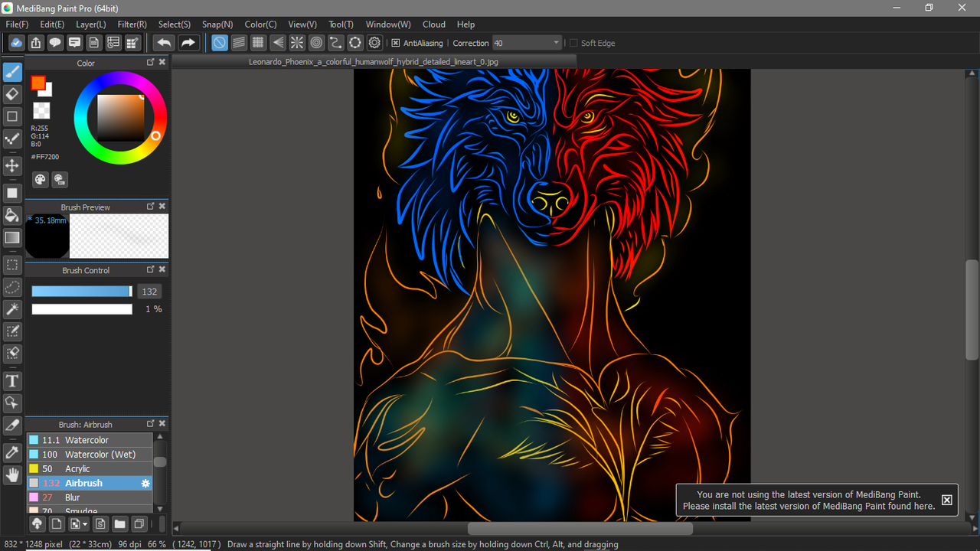Click inside the color picker square
The width and height of the screenshot is (980, 551).
pos(120,119)
